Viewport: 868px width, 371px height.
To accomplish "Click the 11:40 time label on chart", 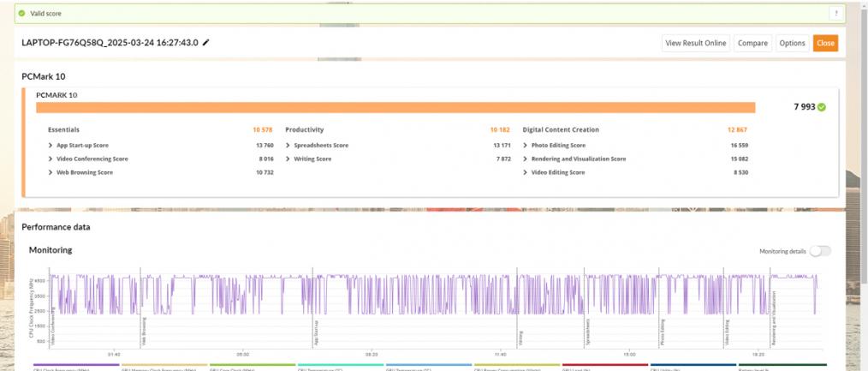I will (x=501, y=354).
